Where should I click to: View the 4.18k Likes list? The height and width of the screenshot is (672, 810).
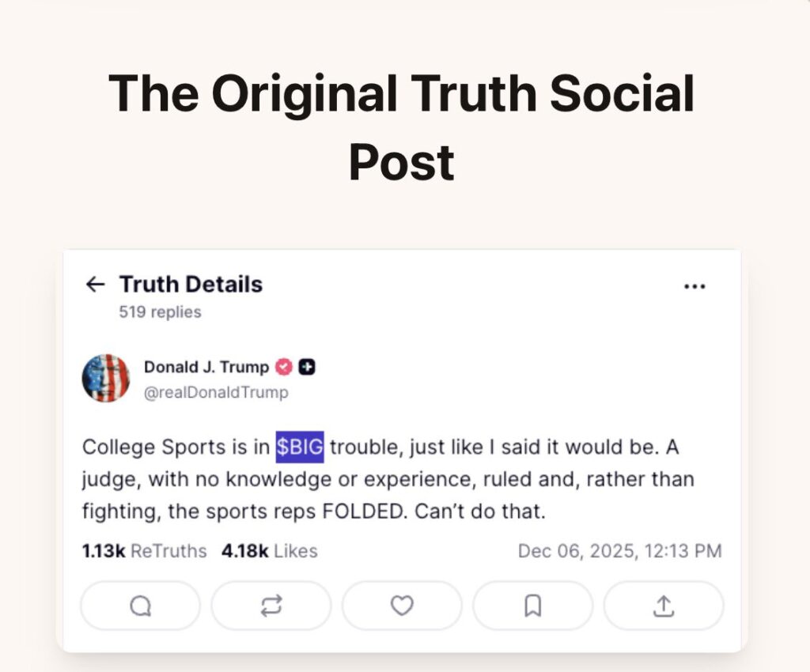coord(269,551)
